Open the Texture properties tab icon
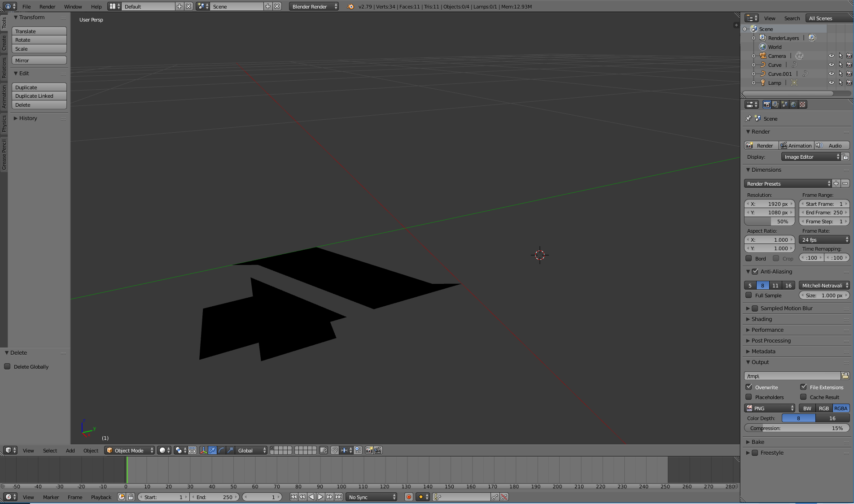Screen dimensions: 854x504 point(802,104)
